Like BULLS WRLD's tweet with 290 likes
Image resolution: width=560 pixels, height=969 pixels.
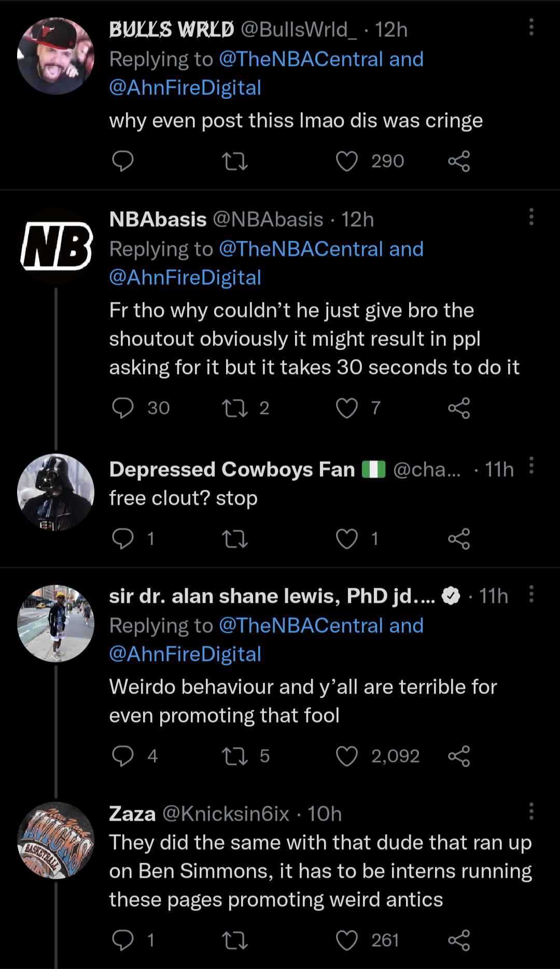(x=347, y=161)
